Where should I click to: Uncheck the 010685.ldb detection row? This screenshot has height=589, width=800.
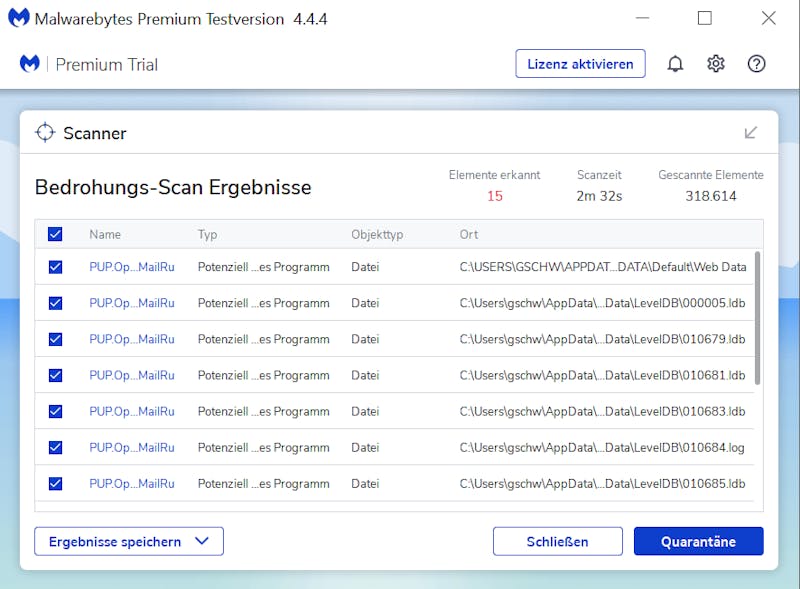click(55, 484)
